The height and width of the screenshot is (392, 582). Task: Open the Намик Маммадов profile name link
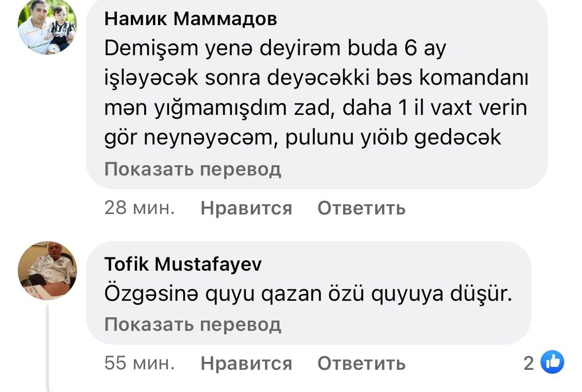[191, 19]
